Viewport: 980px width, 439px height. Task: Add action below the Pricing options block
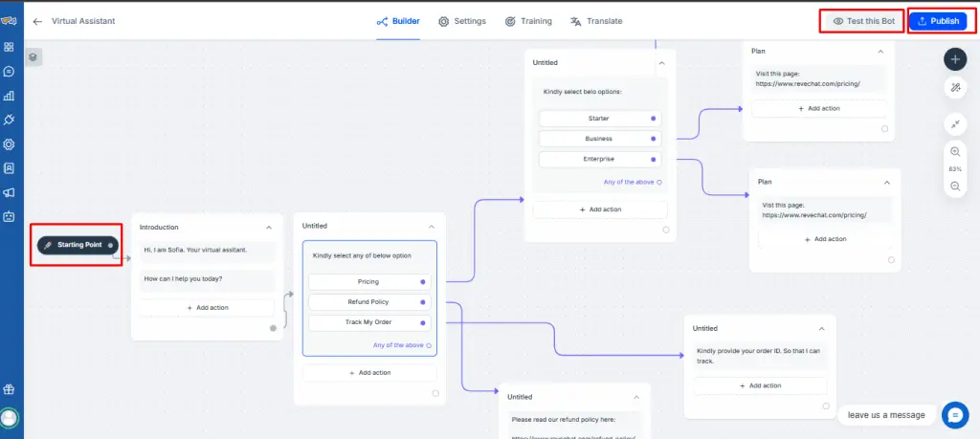point(369,373)
